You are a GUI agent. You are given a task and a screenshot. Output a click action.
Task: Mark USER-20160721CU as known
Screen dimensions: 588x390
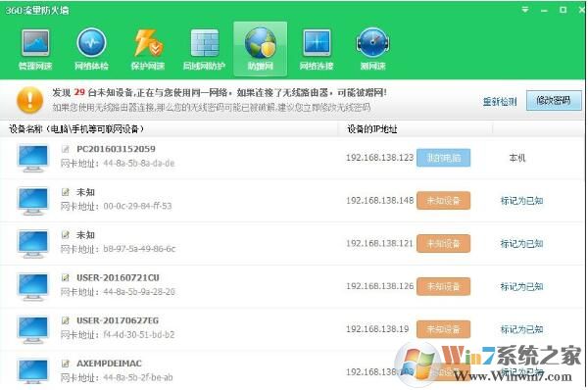[521, 286]
